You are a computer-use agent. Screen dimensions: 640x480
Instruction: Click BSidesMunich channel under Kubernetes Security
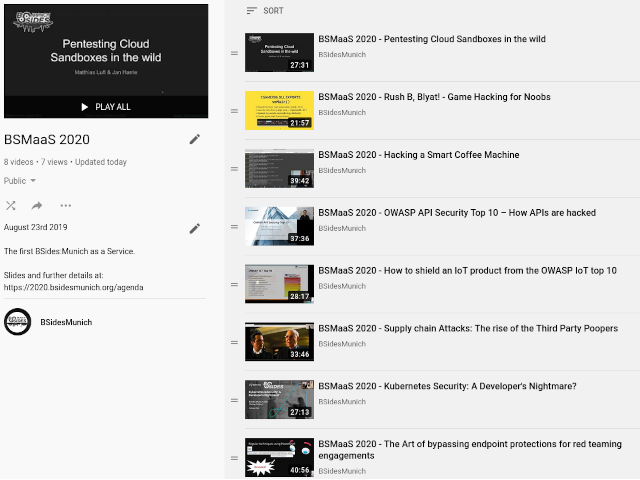click(x=342, y=402)
